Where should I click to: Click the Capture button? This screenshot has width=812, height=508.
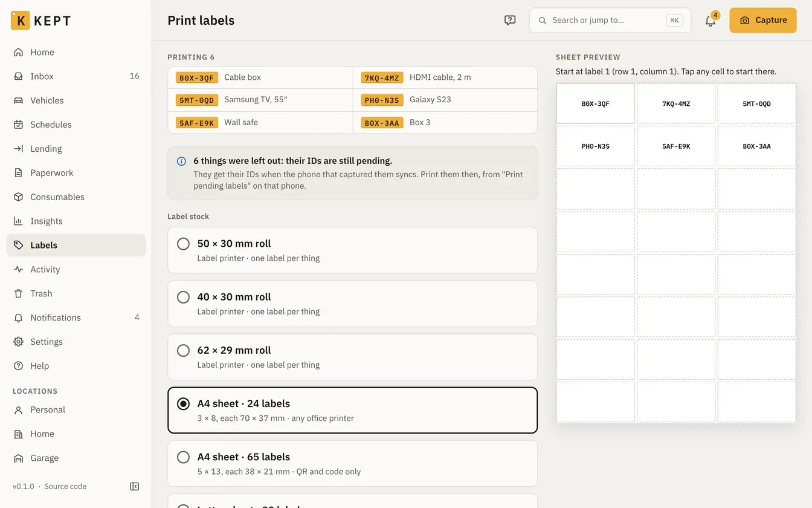(x=763, y=21)
